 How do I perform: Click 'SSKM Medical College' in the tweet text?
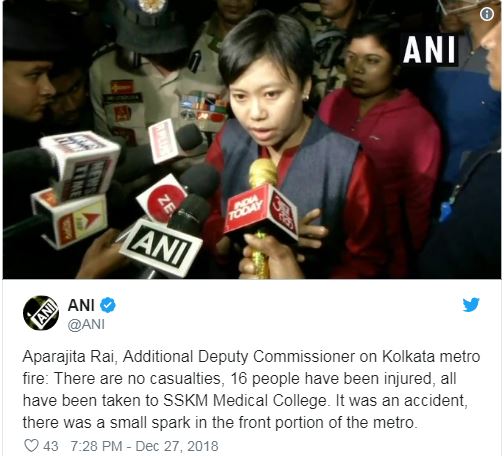(245, 401)
